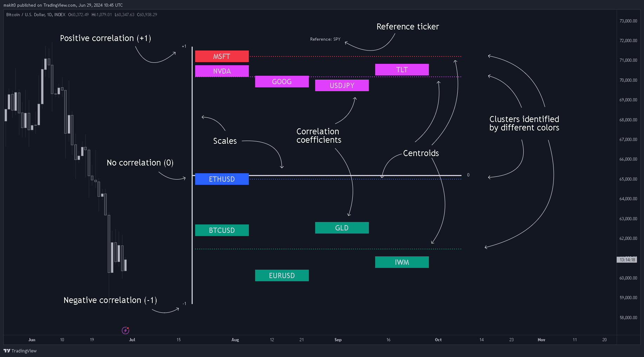Click the 'Negative correlation (-1)' annotation
Viewport: 644px width, 357px height.
click(x=110, y=300)
